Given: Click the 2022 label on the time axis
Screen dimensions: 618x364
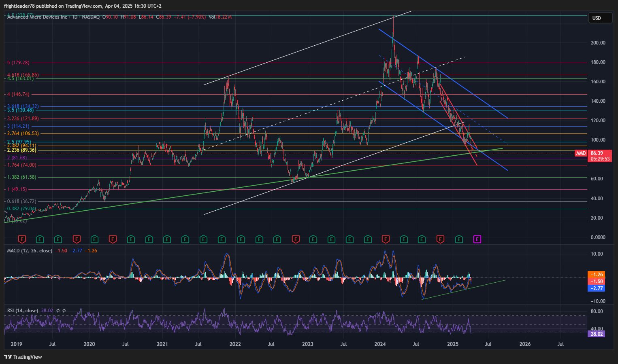Looking at the screenshot, I should coord(235,344).
